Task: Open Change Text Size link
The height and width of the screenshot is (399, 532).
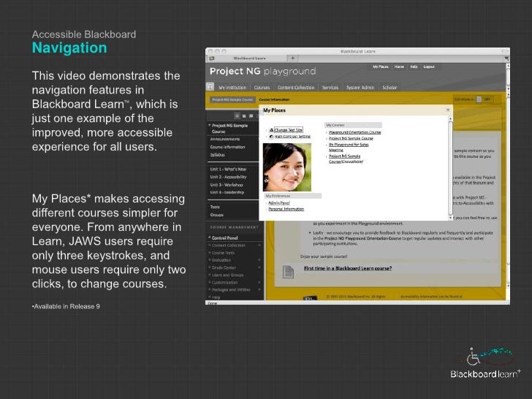Action: pyautogui.click(x=289, y=130)
